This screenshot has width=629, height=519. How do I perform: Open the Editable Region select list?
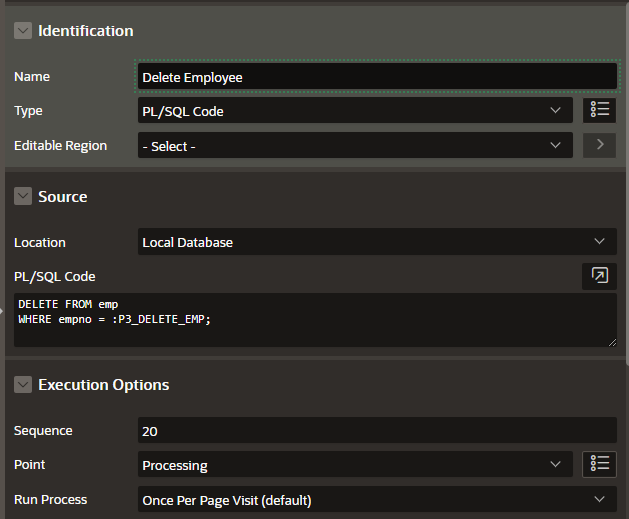(355, 145)
